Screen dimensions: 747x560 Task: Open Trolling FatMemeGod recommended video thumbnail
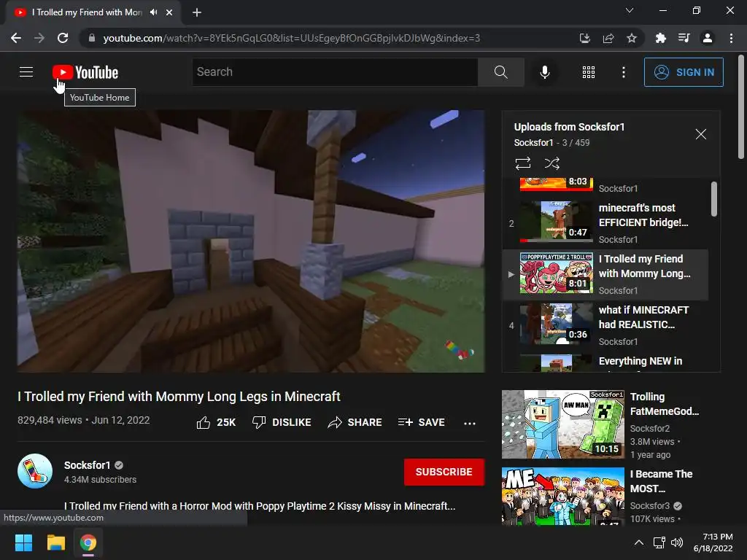click(562, 424)
